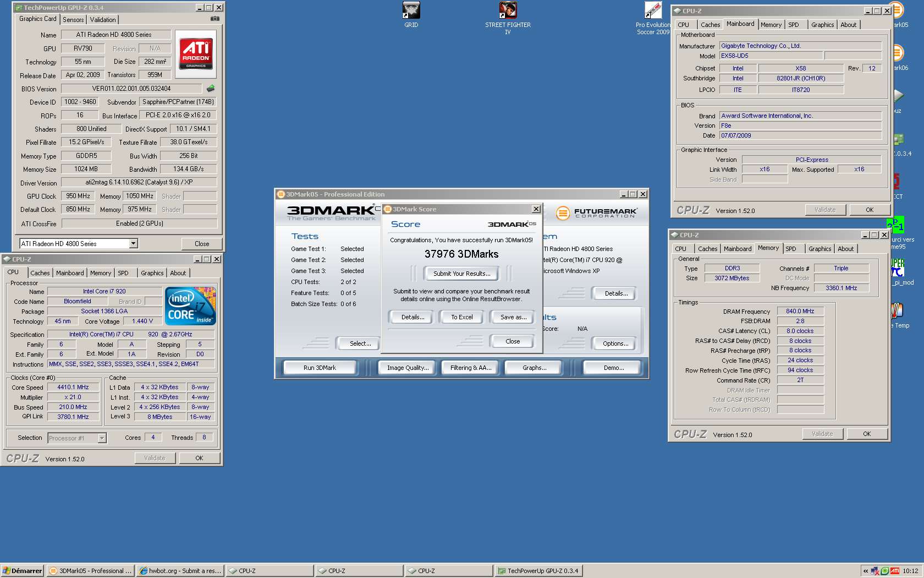924x578 pixels.
Task: Click the Futuremark Corporation logo in 3DMark05
Action: 596,212
